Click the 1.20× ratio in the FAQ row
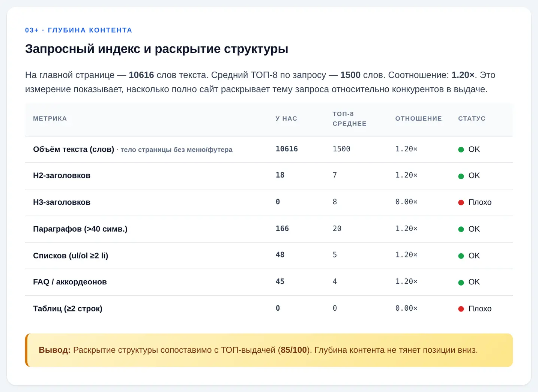538x392 pixels. pyautogui.click(x=406, y=281)
